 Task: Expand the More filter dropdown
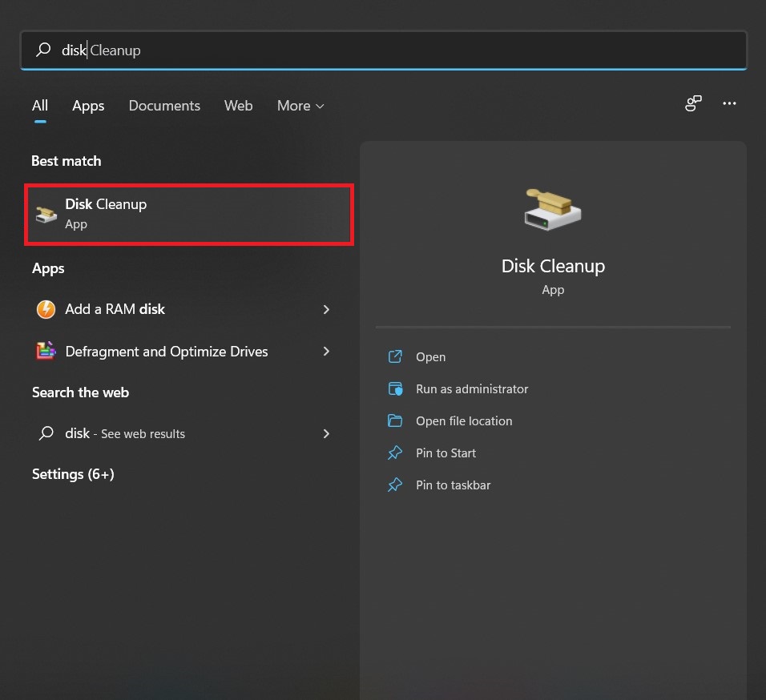pos(300,105)
